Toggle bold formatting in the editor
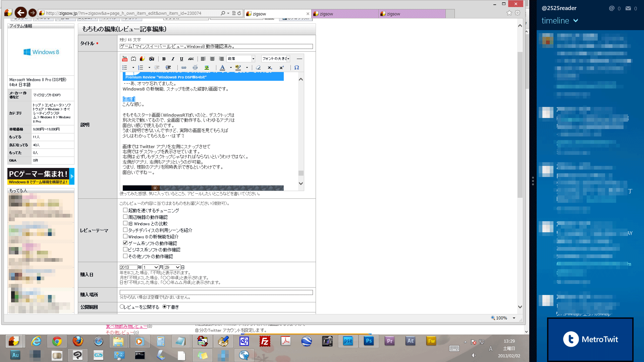This screenshot has width=644, height=362. point(164,59)
